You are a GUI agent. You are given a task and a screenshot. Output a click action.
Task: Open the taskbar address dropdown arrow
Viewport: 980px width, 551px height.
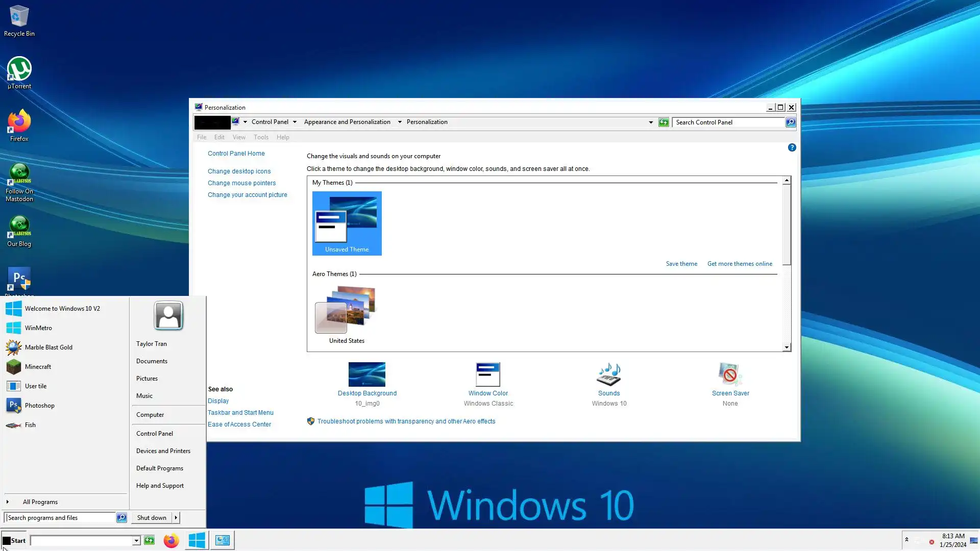pos(136,541)
